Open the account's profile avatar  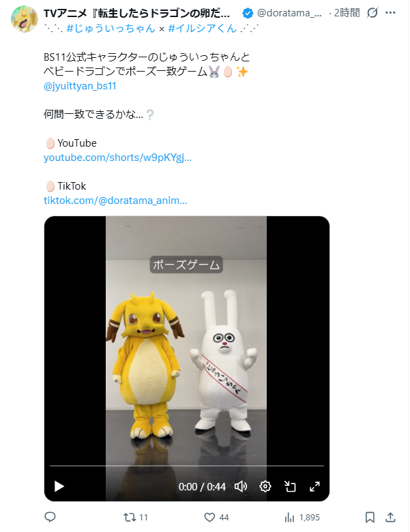coord(25,19)
